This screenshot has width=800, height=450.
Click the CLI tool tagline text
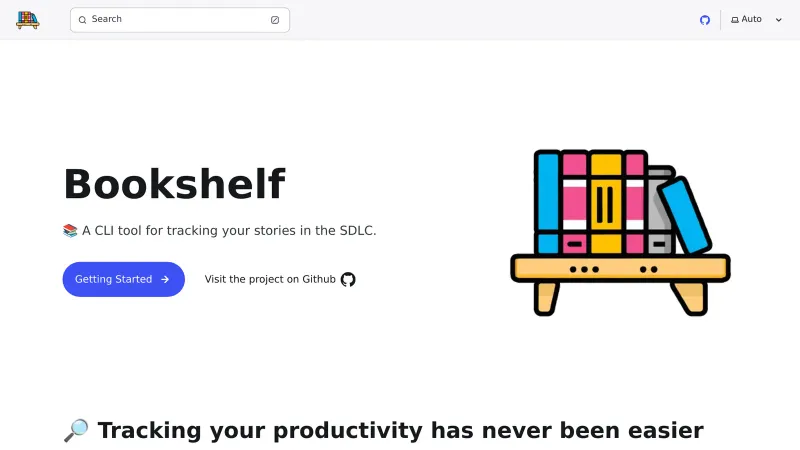(229, 231)
